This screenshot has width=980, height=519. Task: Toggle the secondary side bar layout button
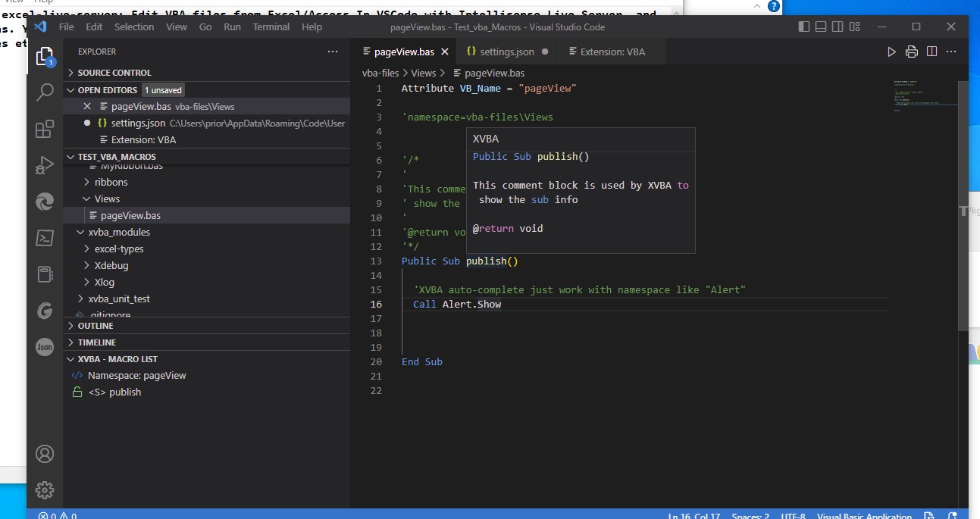click(x=838, y=27)
